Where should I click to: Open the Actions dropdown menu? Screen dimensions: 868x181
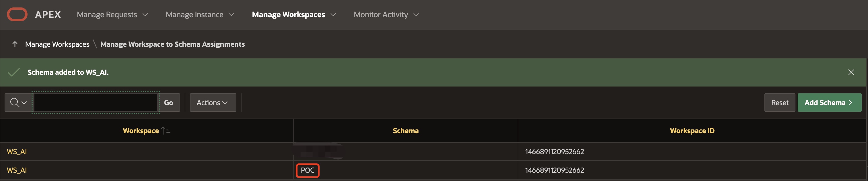[x=213, y=103]
